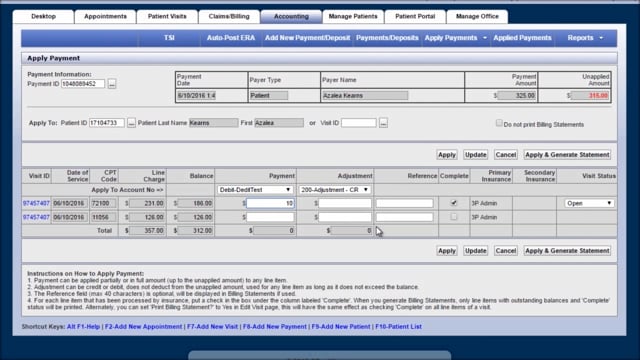Click F2-Add New Appointment shortcut link
640x360 pixels.
(x=143, y=327)
